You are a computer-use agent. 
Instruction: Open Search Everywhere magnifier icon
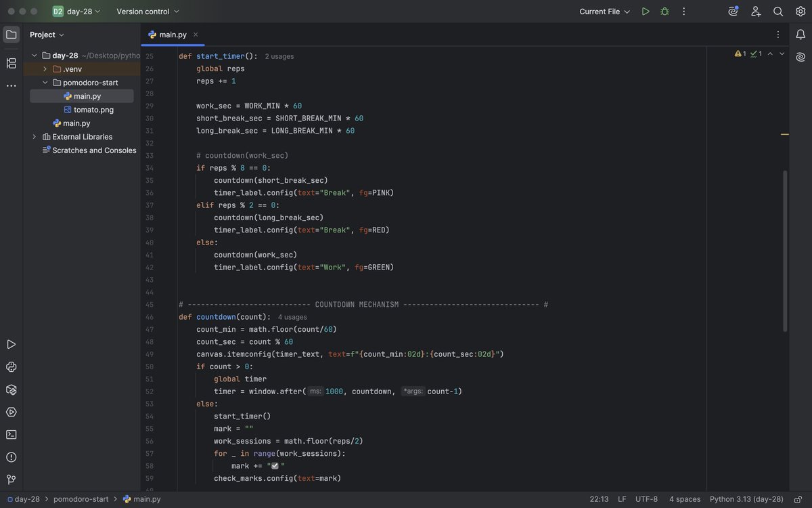click(778, 12)
